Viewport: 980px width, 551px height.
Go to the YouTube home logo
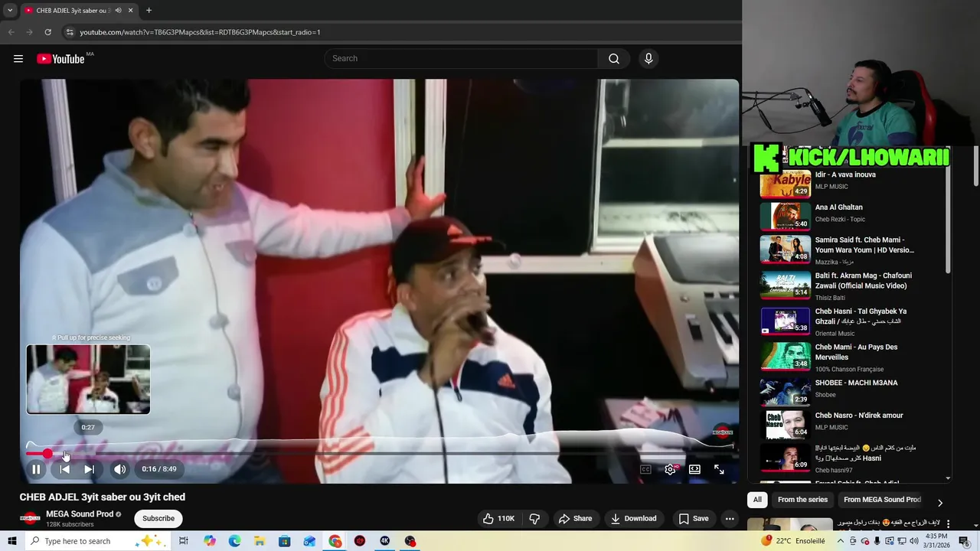(x=60, y=59)
